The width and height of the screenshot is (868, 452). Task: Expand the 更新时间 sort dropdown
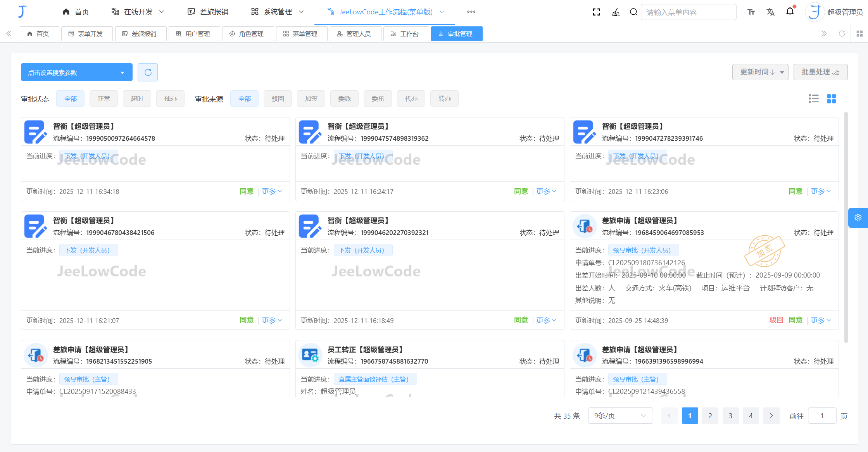pyautogui.click(x=760, y=72)
